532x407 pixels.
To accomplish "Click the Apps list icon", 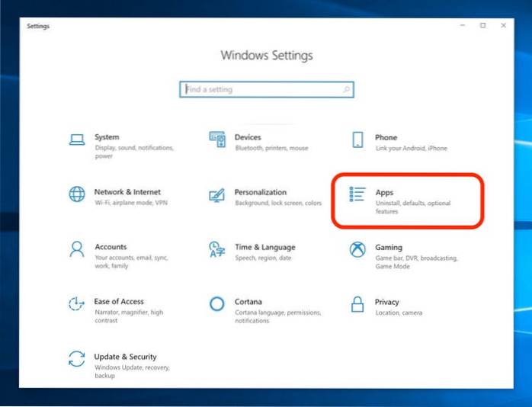I will pyautogui.click(x=357, y=194).
